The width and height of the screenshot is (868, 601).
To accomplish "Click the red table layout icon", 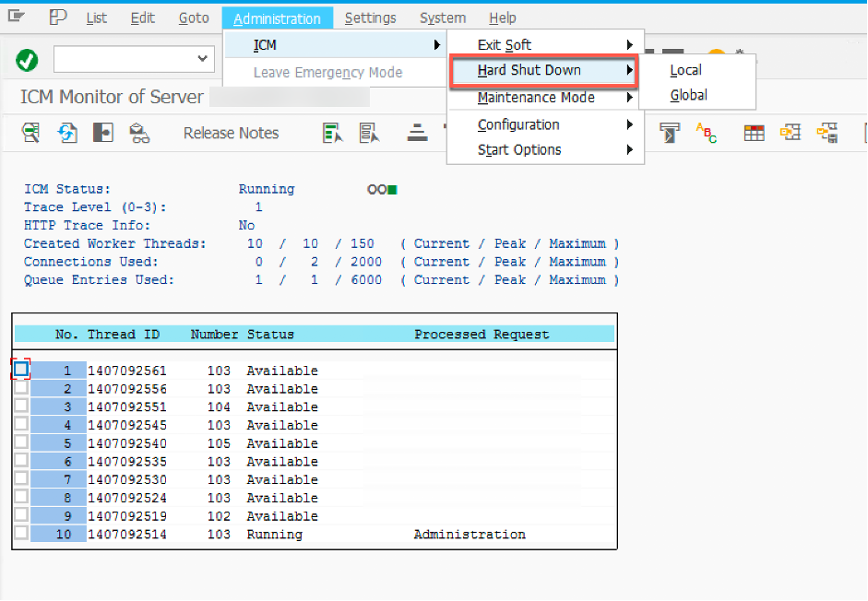I will (754, 133).
